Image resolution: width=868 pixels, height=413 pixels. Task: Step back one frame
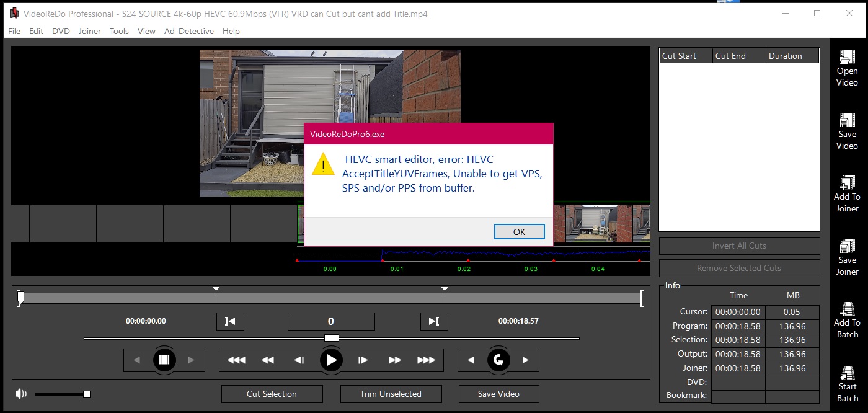299,360
